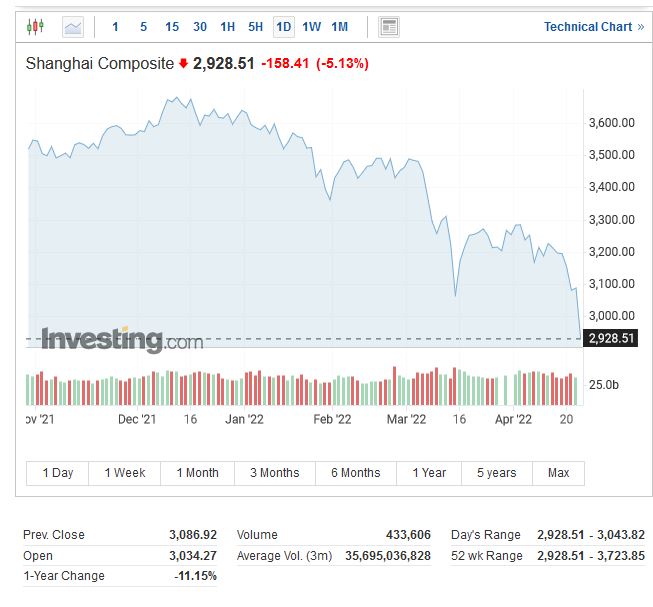Open the news overlay icon
The width and height of the screenshot is (653, 607).
389,27
